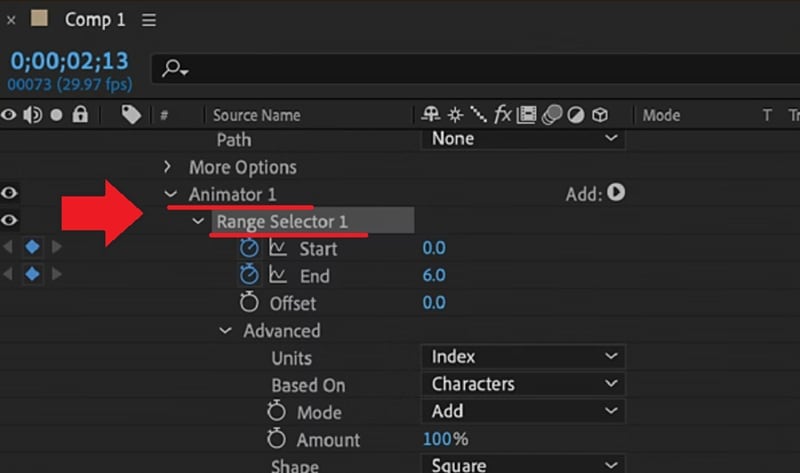Image resolution: width=800 pixels, height=473 pixels.
Task: Select the Advanced group label
Action: [x=282, y=331]
